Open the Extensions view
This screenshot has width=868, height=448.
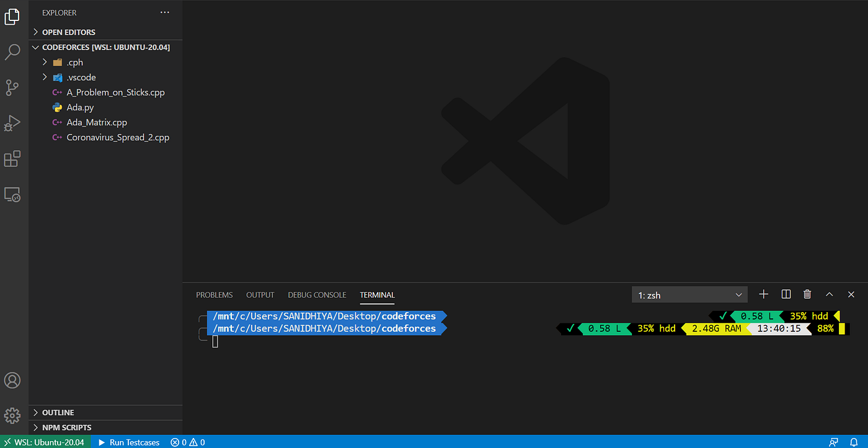point(13,159)
